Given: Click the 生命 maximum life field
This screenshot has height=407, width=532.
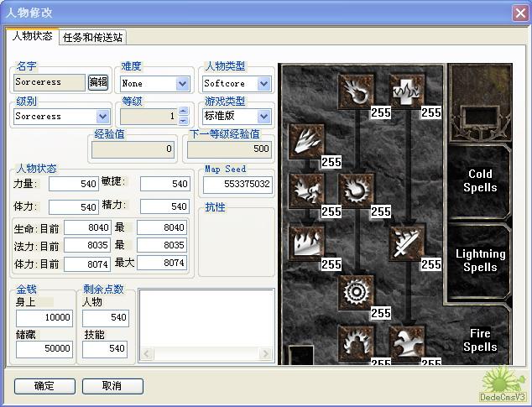Looking at the screenshot, I should click(162, 227).
